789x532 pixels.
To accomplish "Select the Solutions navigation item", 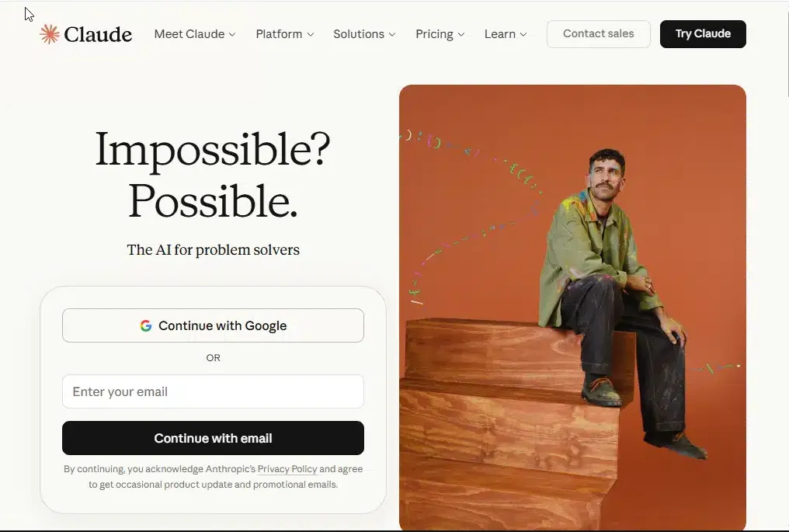I will pos(364,34).
